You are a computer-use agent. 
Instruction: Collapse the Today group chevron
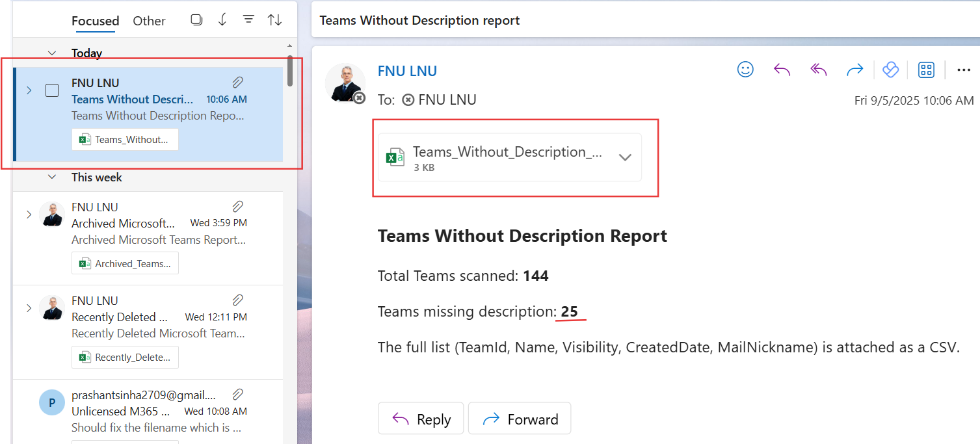[x=52, y=53]
